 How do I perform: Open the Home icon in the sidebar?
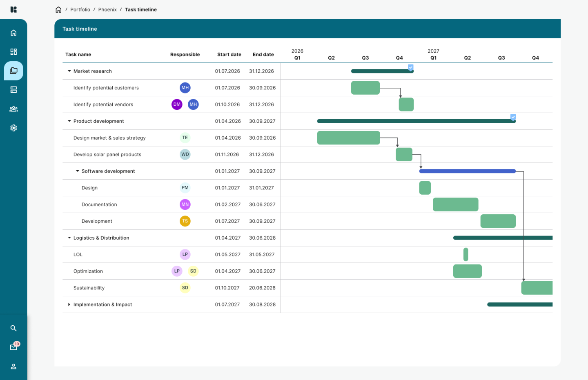[x=13, y=32]
